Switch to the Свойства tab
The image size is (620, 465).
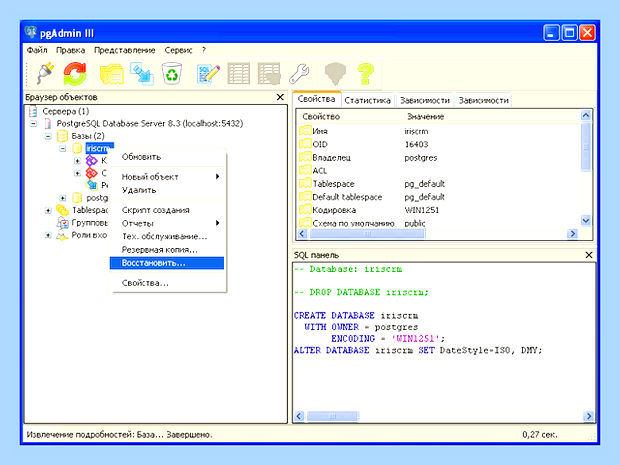point(316,99)
